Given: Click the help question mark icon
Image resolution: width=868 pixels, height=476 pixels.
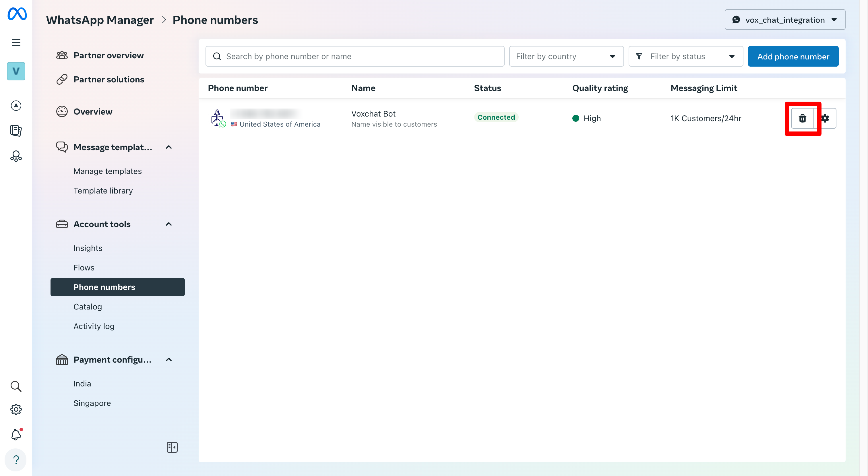Looking at the screenshot, I should tap(16, 459).
